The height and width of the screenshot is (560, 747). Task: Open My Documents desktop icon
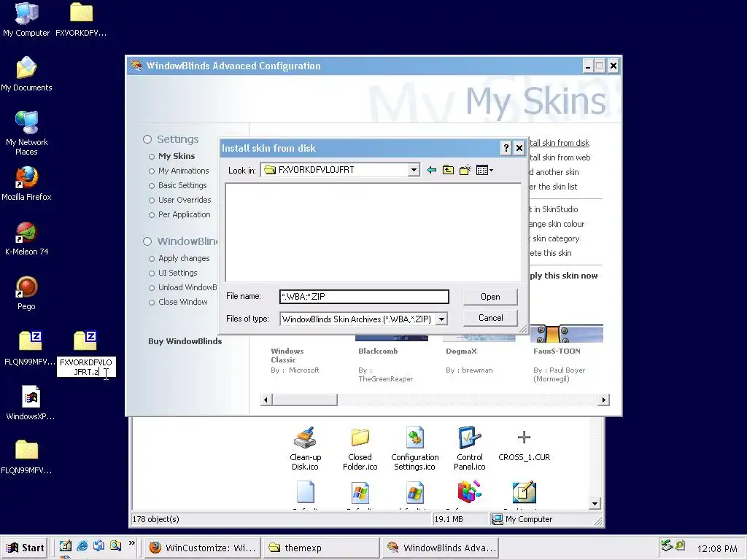pyautogui.click(x=26, y=74)
